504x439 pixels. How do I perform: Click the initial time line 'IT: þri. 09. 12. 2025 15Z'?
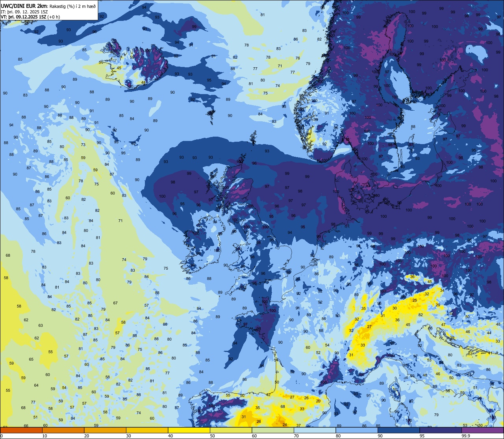click(x=24, y=11)
